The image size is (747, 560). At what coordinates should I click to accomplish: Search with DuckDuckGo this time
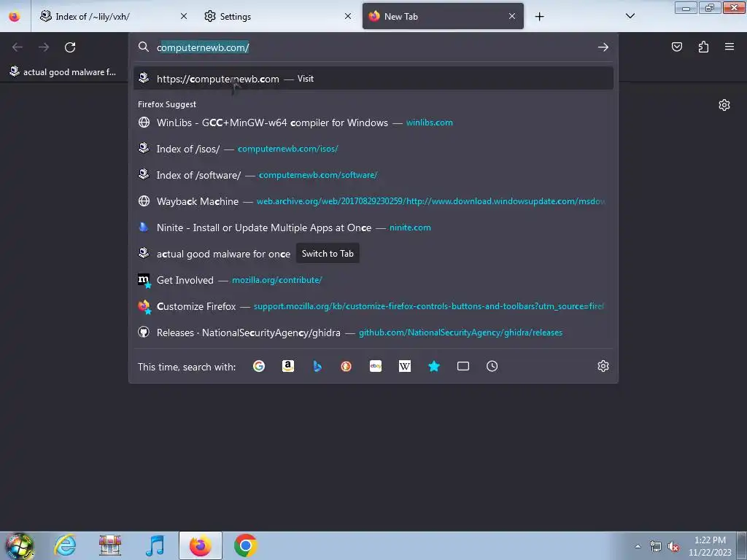pos(347,366)
